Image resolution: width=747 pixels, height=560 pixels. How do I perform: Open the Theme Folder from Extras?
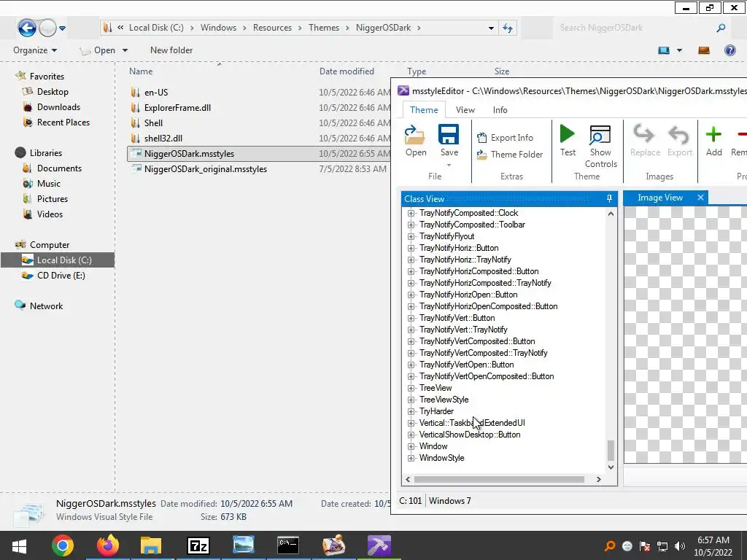coord(510,155)
